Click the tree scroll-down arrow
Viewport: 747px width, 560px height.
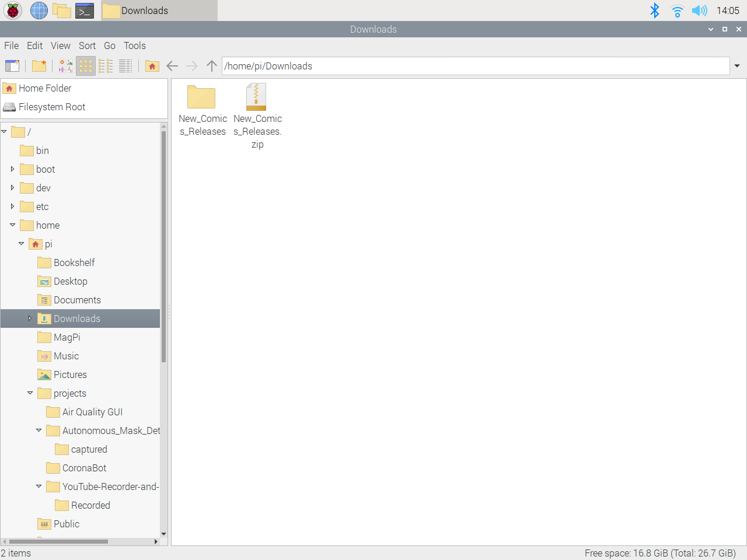coord(164,534)
